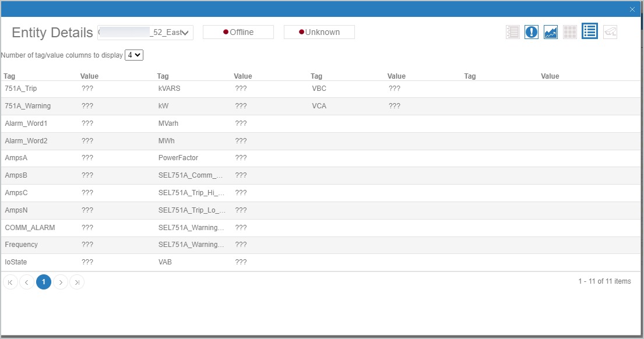Click the Unknown status indicator
This screenshot has width=644, height=339.
pos(319,32)
